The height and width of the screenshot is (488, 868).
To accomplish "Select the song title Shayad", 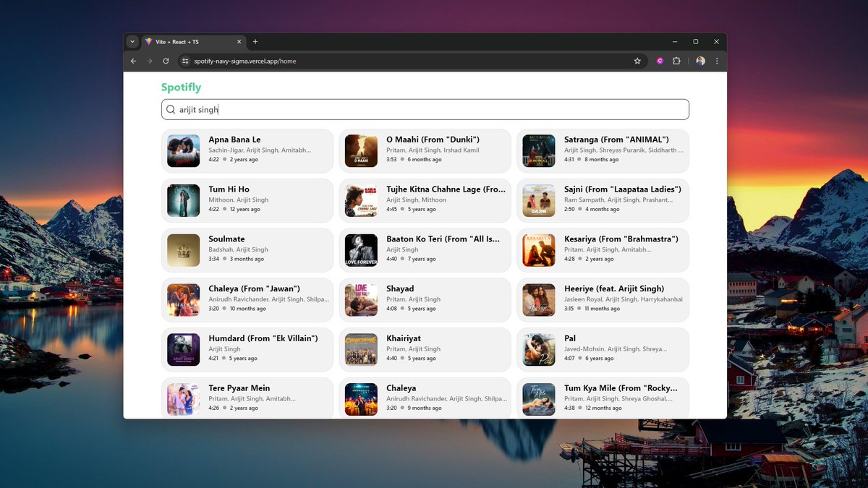I will [x=400, y=288].
